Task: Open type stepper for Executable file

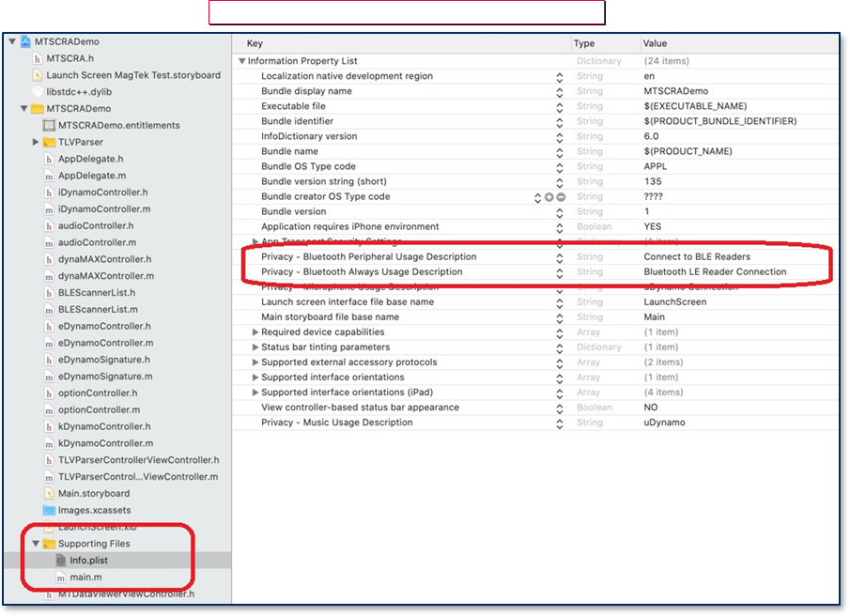Action: tap(560, 108)
